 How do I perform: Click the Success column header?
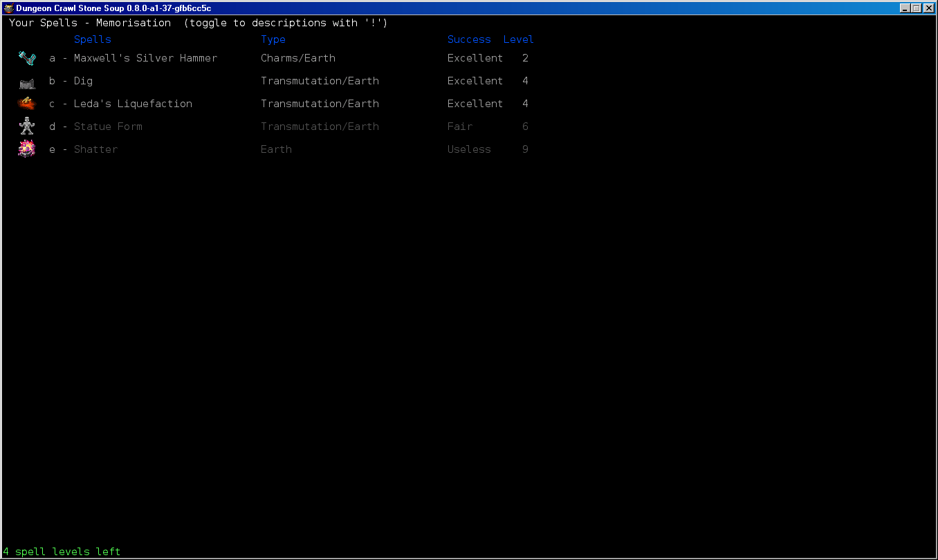tap(469, 39)
